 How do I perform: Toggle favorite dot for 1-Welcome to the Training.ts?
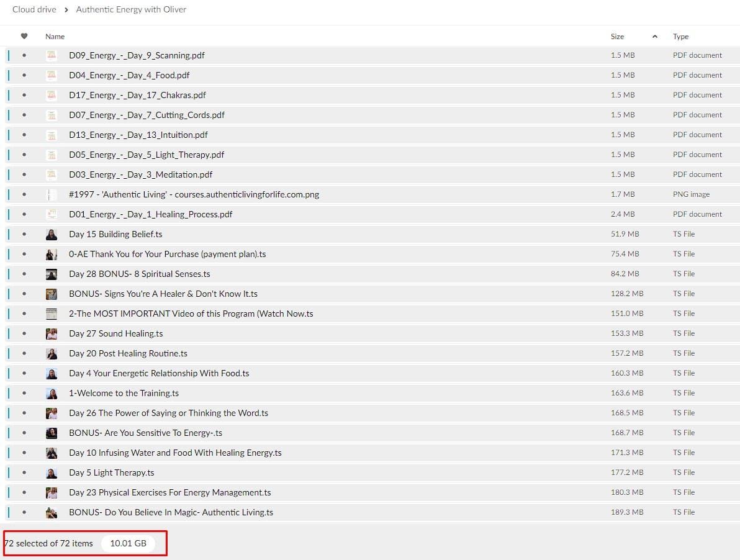24,393
